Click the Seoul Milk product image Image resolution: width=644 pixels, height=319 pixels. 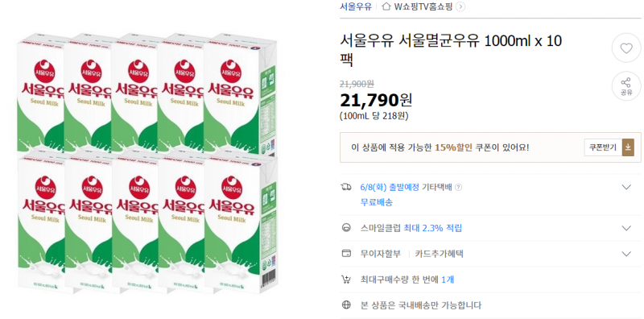[147, 164]
